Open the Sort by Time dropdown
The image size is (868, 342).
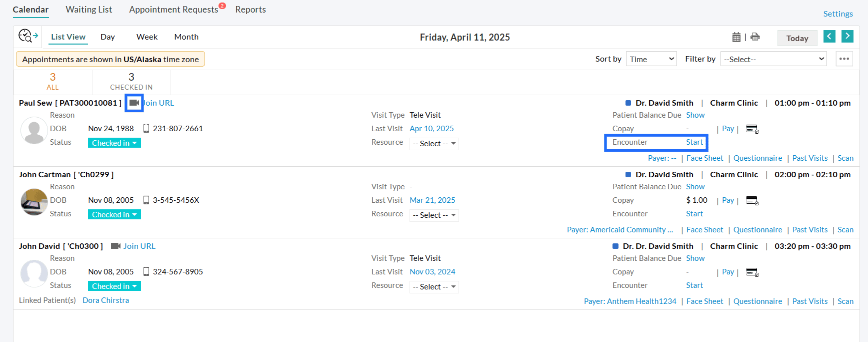pyautogui.click(x=651, y=59)
